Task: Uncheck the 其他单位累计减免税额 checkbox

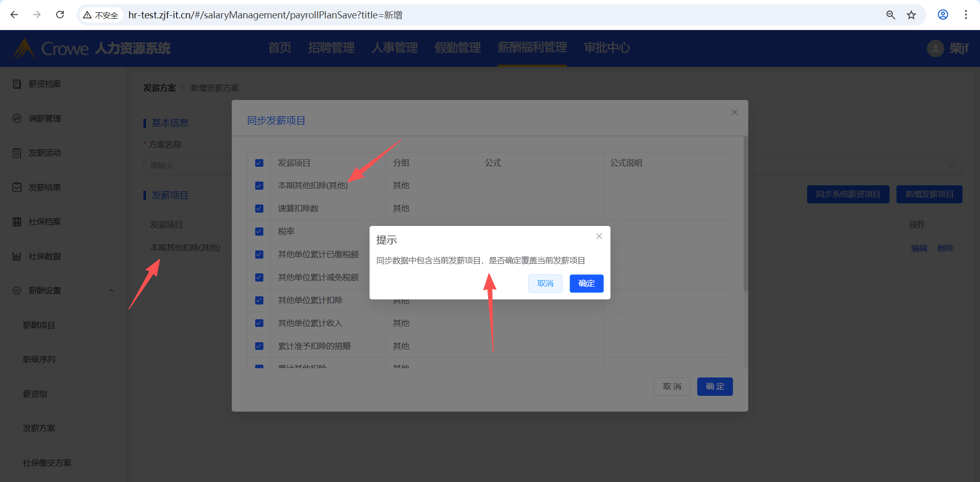Action: pyautogui.click(x=259, y=277)
